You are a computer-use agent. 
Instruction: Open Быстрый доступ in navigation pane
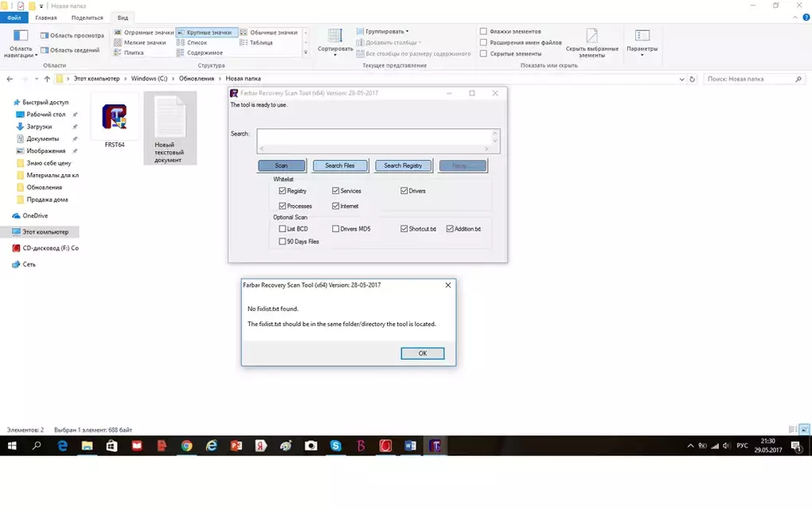pos(45,103)
